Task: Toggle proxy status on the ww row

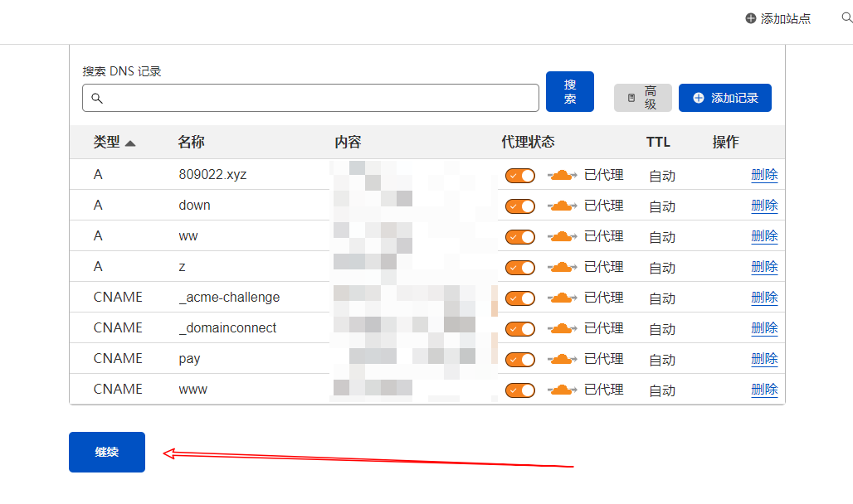Action: [x=519, y=236]
